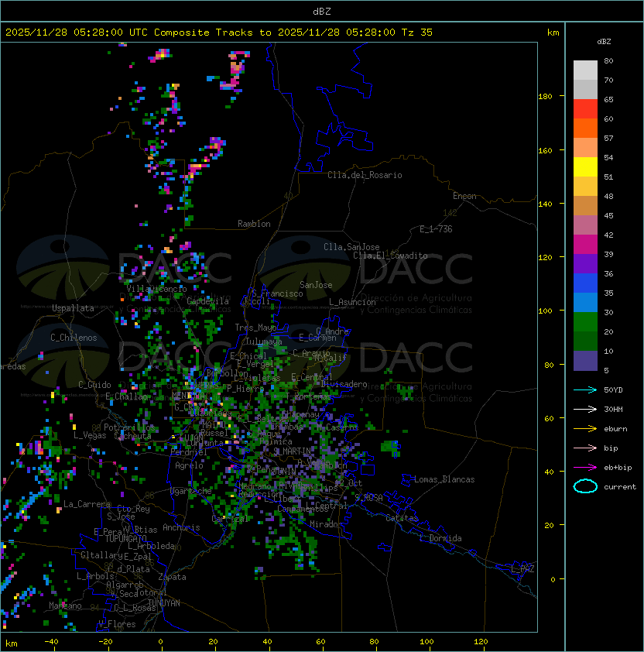Click the 'C_Chilenos' map label
The width and height of the screenshot is (644, 652).
click(x=74, y=338)
